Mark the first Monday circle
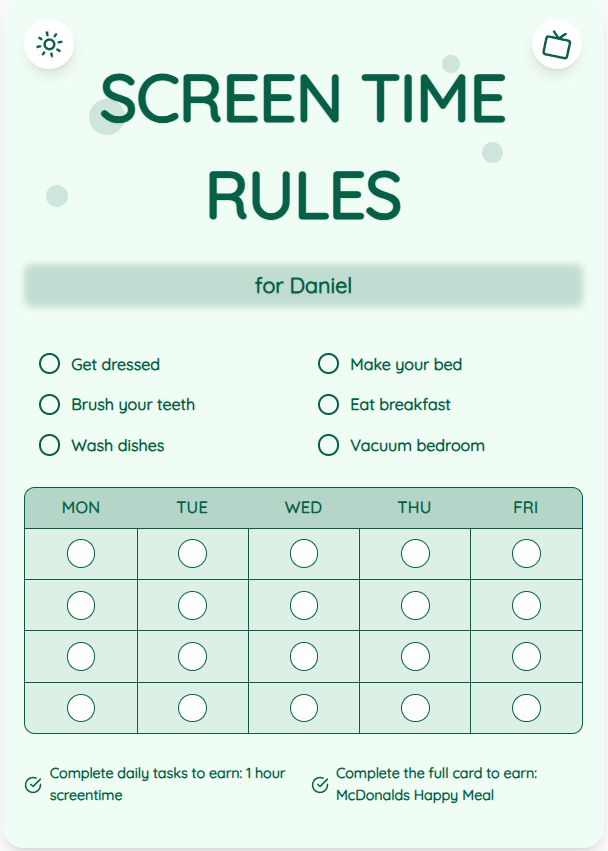Image resolution: width=608 pixels, height=851 pixels. 81,553
